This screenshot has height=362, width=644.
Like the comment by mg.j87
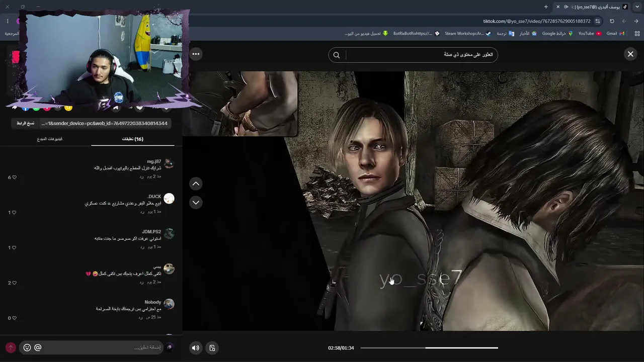(14, 177)
